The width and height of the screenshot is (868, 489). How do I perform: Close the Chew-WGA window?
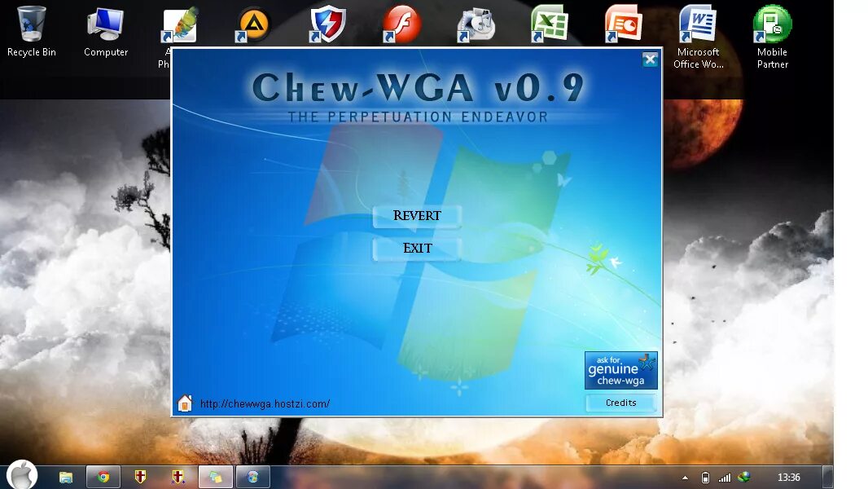[x=650, y=59]
